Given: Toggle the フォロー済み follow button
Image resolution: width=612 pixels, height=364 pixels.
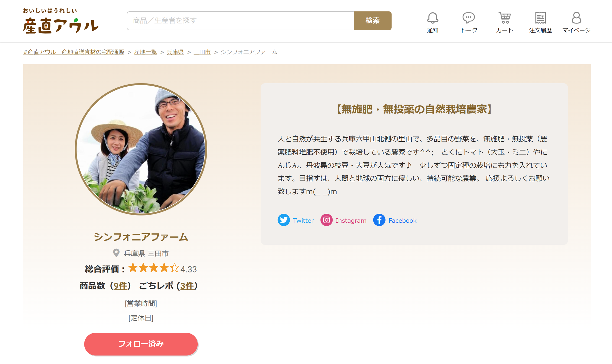Looking at the screenshot, I should [x=141, y=344].
